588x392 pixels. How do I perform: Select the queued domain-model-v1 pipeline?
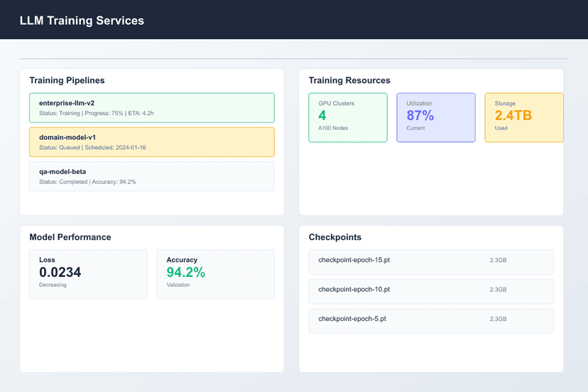click(x=151, y=142)
